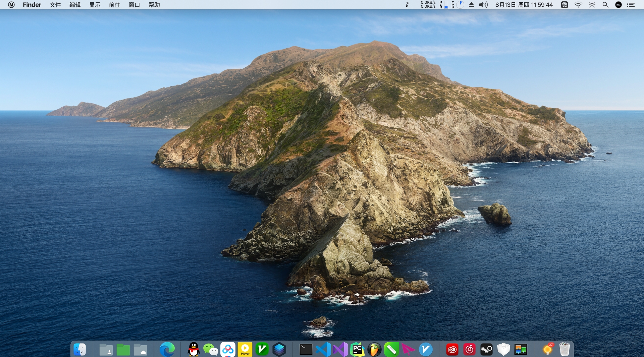This screenshot has width=644, height=357.
Task: Launch Adobe Creative Cloud from the dock
Action: [x=452, y=350]
